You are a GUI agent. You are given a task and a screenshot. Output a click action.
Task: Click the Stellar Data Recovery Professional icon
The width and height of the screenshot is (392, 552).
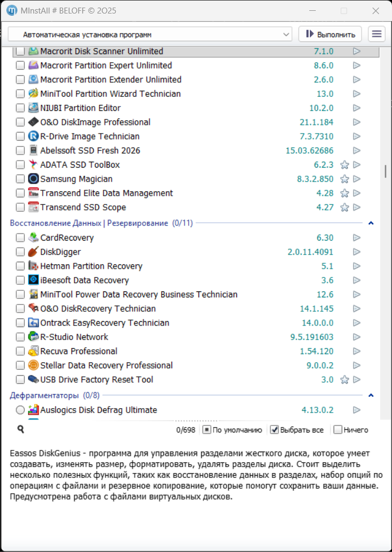[34, 365]
